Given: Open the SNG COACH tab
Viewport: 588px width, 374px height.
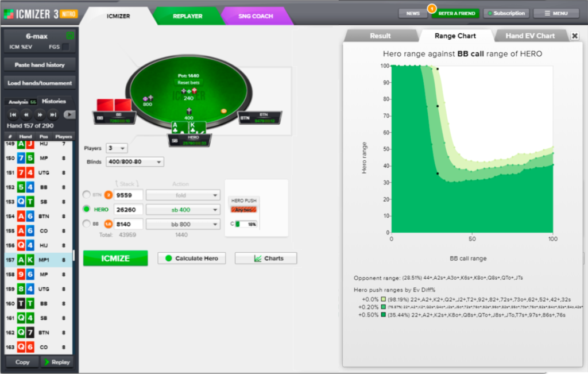Looking at the screenshot, I should pos(256,16).
